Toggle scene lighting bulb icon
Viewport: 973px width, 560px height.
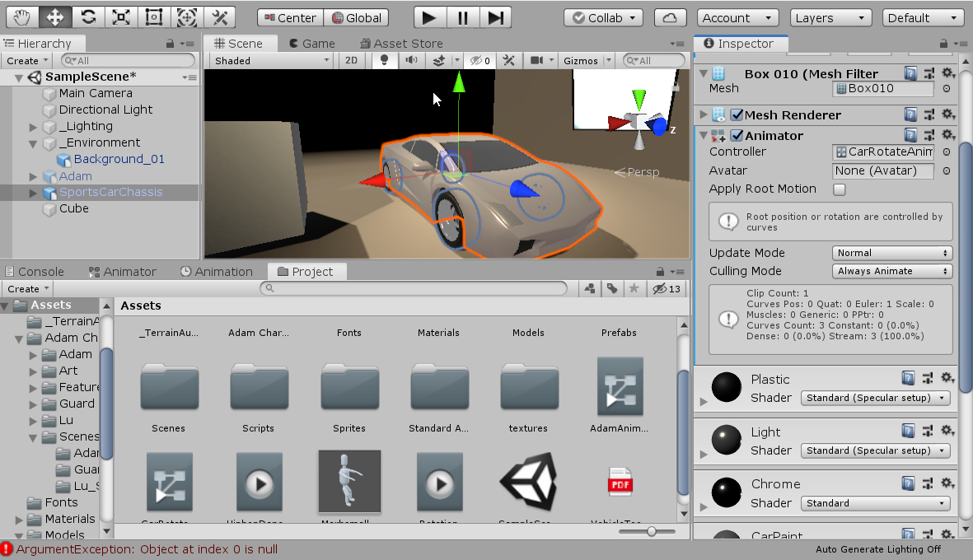click(x=383, y=60)
